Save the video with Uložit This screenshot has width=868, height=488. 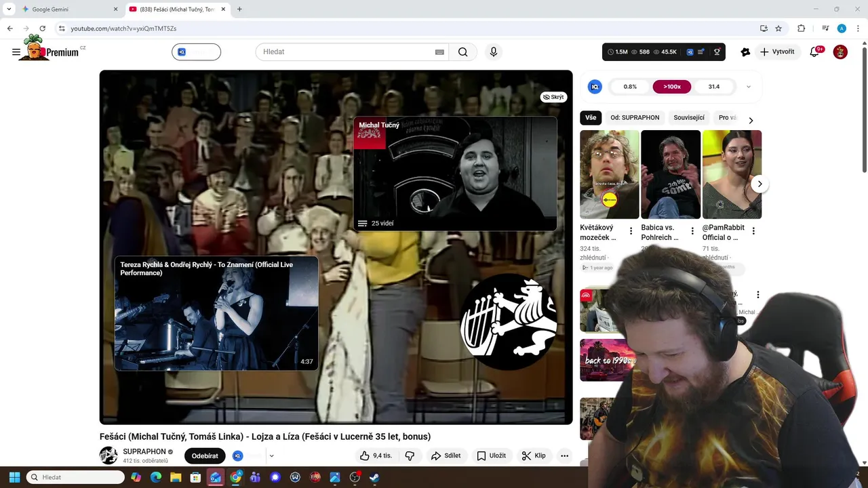coord(491,455)
